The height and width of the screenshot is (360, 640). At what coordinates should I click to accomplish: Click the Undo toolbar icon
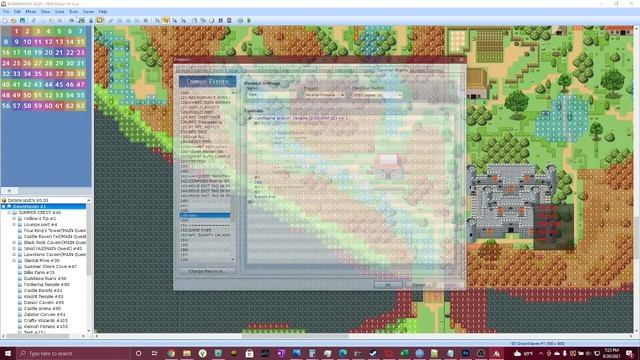point(71,20)
